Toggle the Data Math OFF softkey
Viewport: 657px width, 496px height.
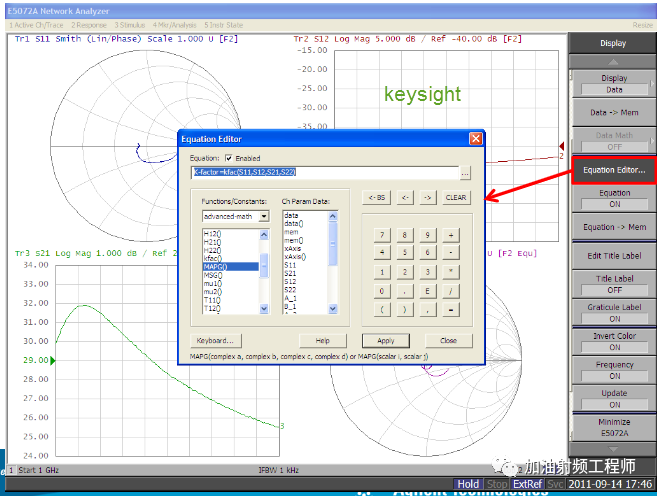[x=614, y=141]
